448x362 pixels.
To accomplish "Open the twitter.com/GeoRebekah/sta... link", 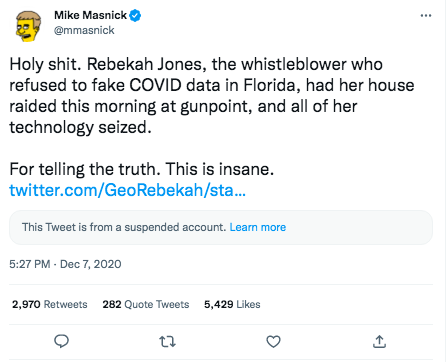I will pos(127,190).
